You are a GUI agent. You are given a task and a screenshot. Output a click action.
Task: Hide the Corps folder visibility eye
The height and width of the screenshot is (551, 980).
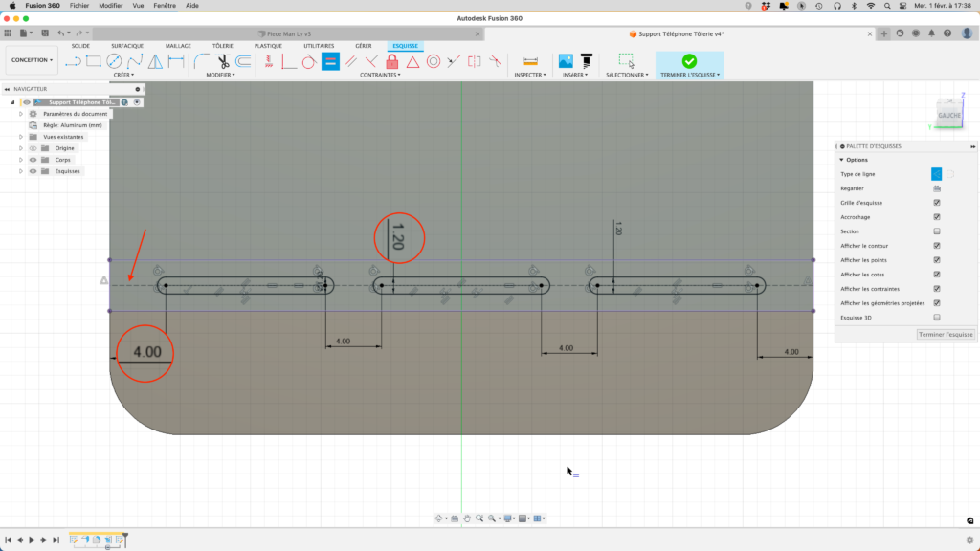click(33, 160)
